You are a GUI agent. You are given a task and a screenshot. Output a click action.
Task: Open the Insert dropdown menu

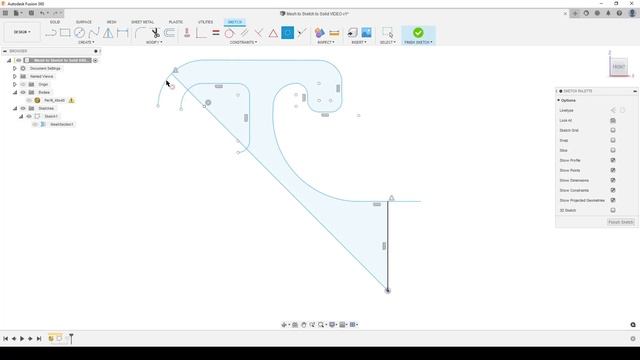pyautogui.click(x=359, y=42)
